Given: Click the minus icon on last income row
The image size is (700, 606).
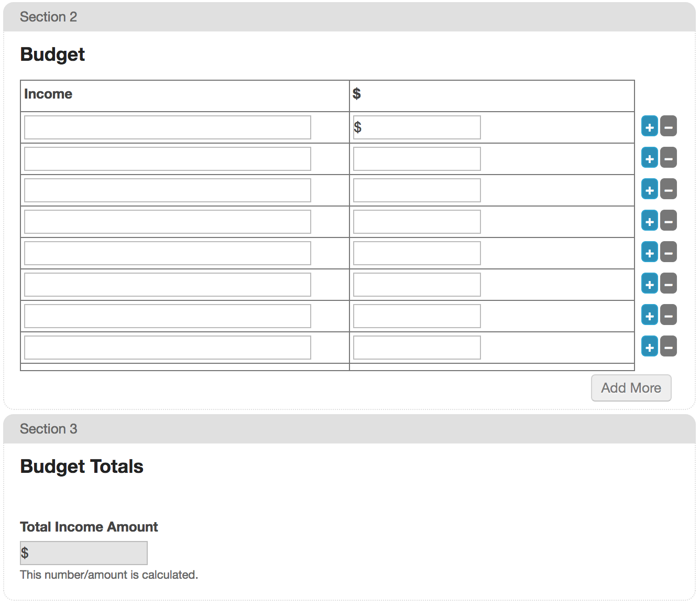Looking at the screenshot, I should [668, 347].
